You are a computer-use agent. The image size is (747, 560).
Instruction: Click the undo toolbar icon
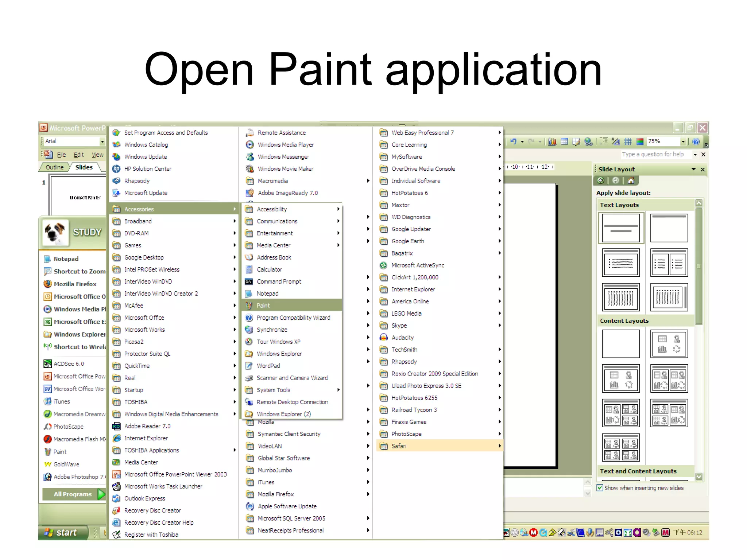point(514,141)
